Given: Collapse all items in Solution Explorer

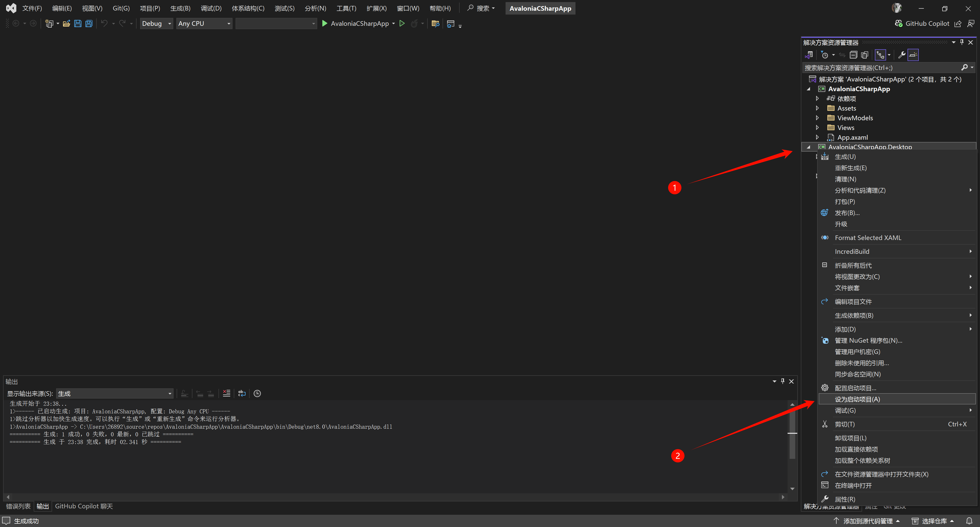Looking at the screenshot, I should point(853,55).
